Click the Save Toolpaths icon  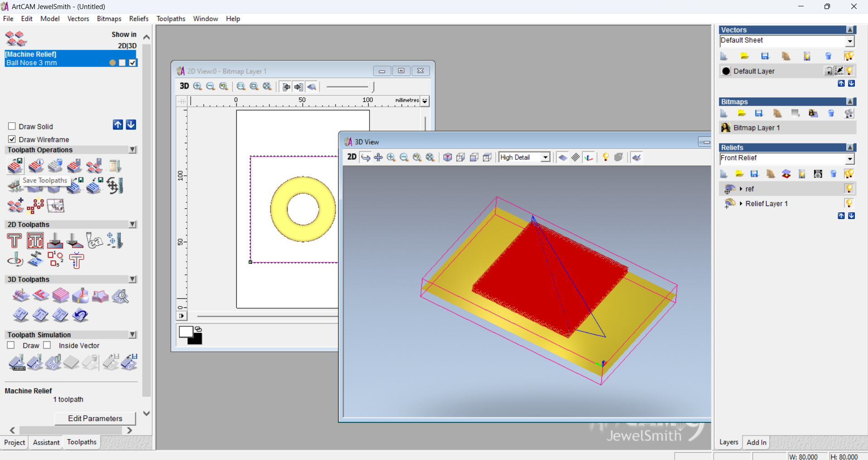(x=15, y=166)
